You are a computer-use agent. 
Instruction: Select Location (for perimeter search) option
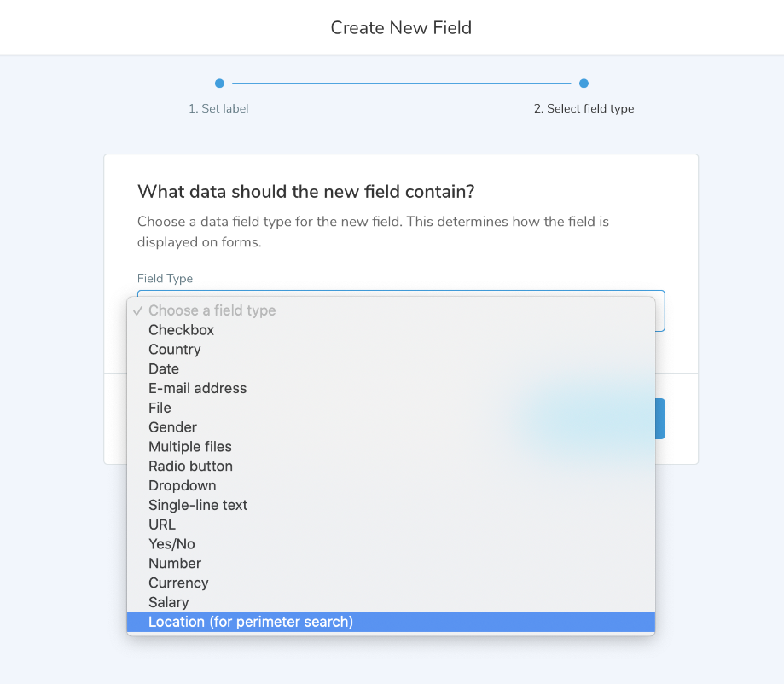click(250, 622)
